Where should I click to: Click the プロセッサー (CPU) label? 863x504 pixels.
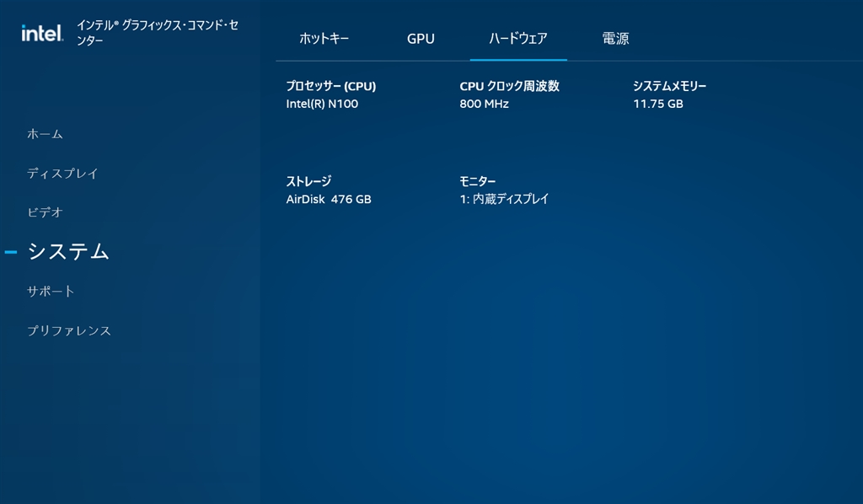click(330, 86)
